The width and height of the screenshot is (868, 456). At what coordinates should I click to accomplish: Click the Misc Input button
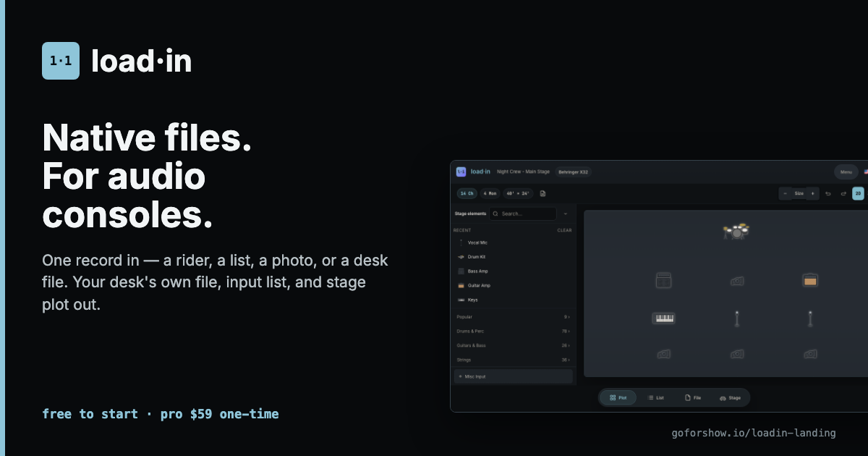click(513, 376)
